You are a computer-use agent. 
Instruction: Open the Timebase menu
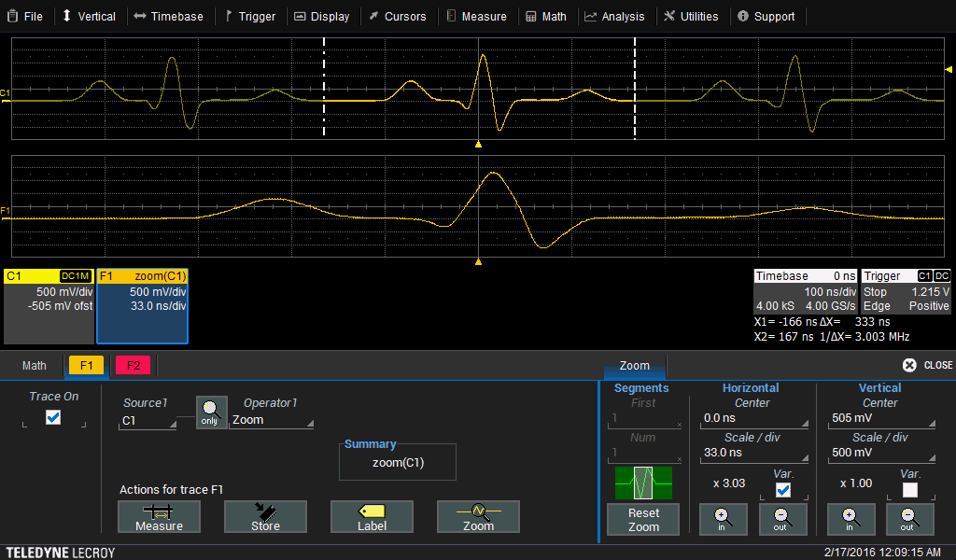click(x=168, y=16)
